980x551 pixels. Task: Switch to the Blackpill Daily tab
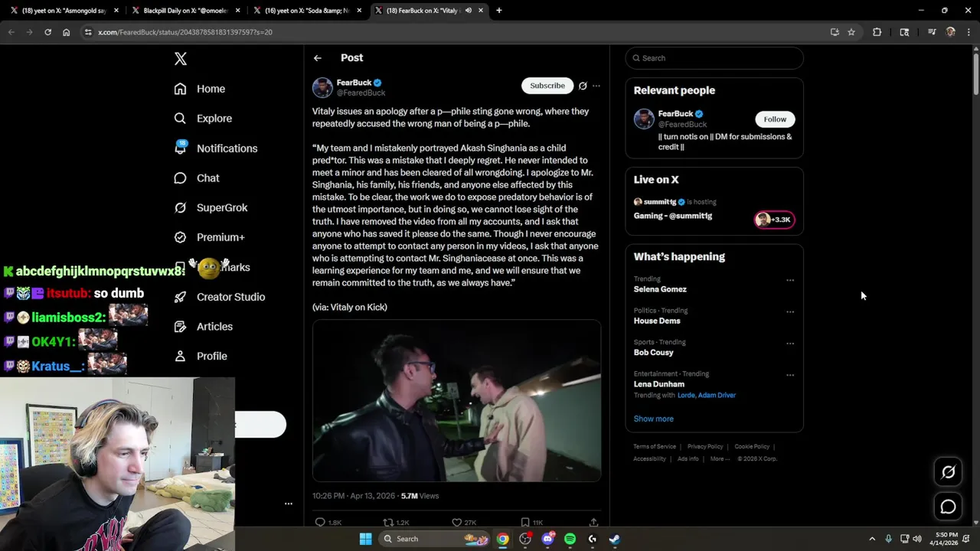pos(186,11)
